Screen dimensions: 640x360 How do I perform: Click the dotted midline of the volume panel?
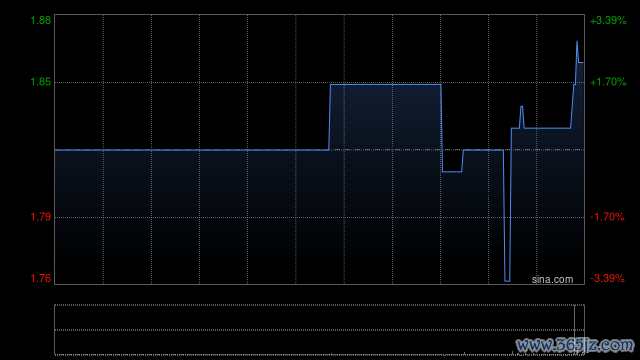point(320,330)
